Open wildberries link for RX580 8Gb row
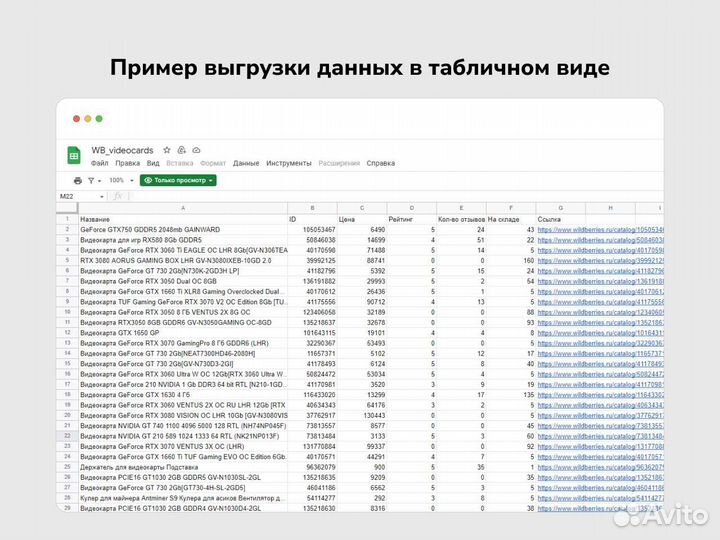Viewport: 720px width, 540px height. pos(601,240)
